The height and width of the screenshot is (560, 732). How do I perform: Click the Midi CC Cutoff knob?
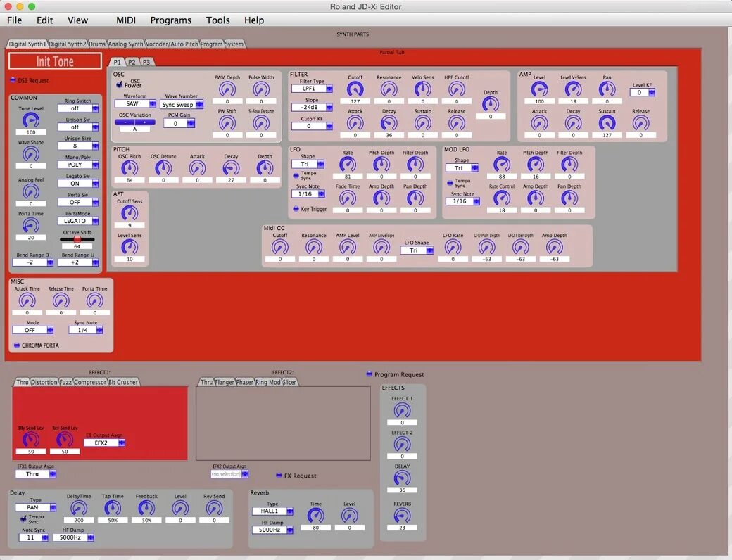[x=279, y=247]
